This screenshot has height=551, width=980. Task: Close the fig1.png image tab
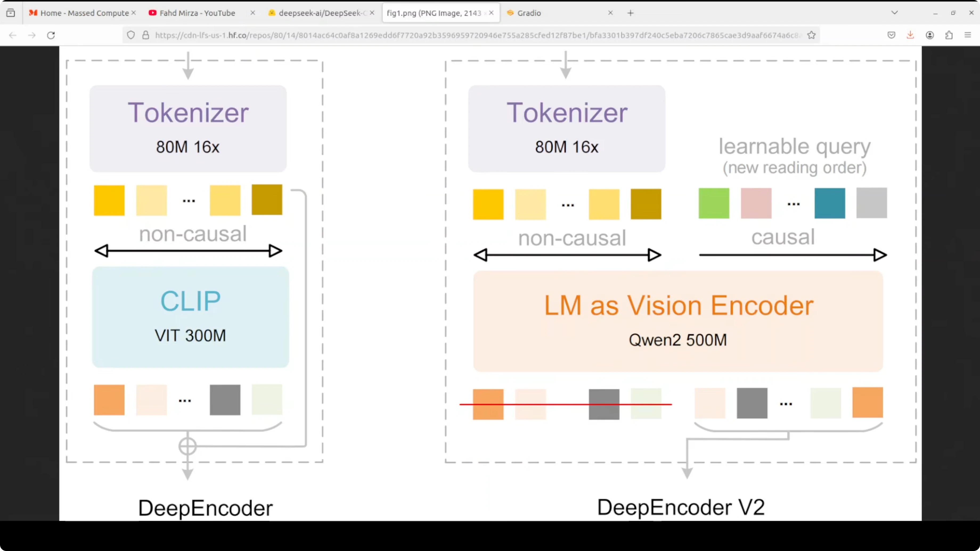point(492,13)
